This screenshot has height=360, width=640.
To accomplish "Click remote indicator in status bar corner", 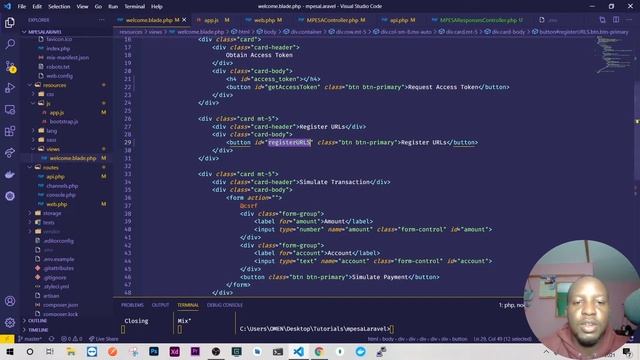I will click(x=7, y=339).
